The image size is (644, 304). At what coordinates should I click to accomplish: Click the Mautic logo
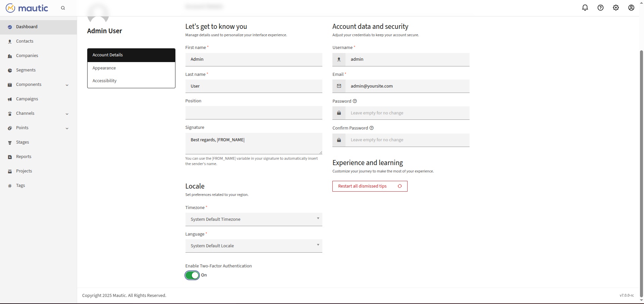coord(27,8)
